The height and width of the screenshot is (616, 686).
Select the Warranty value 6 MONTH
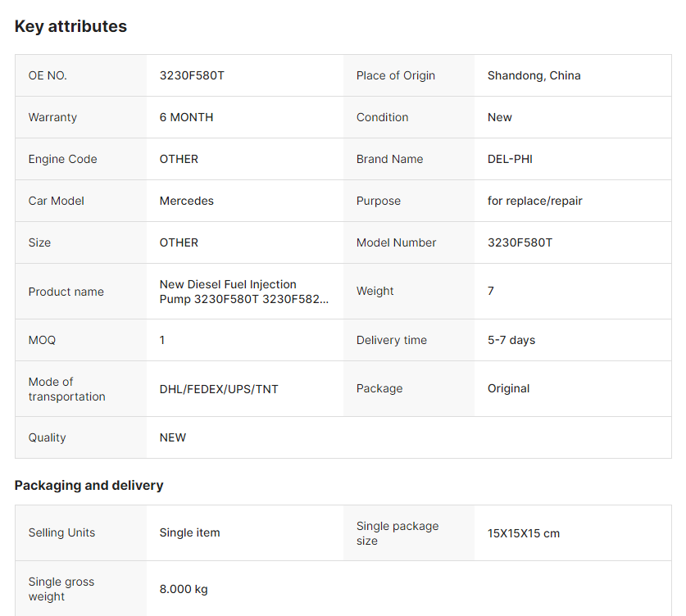pos(186,117)
